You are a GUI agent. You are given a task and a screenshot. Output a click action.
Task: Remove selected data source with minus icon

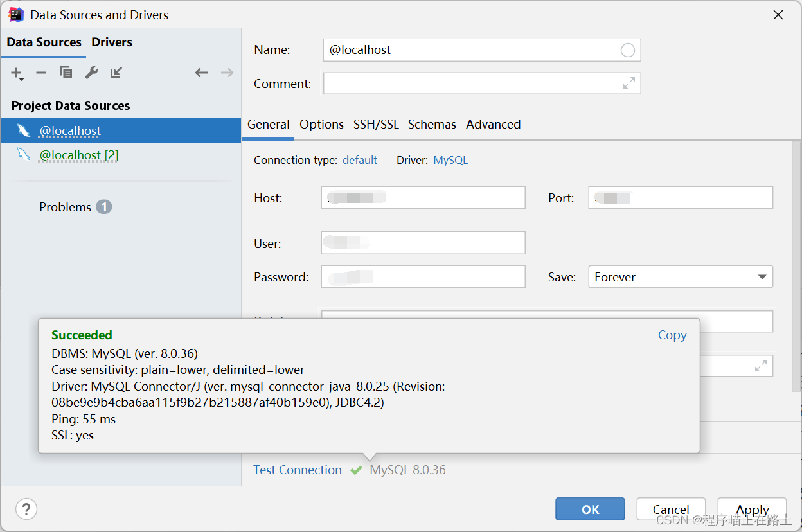(41, 73)
